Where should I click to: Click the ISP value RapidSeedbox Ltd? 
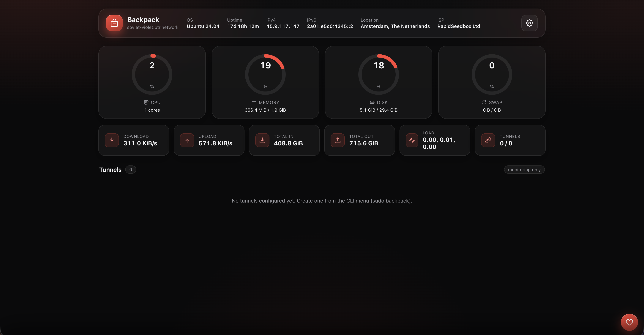point(459,26)
